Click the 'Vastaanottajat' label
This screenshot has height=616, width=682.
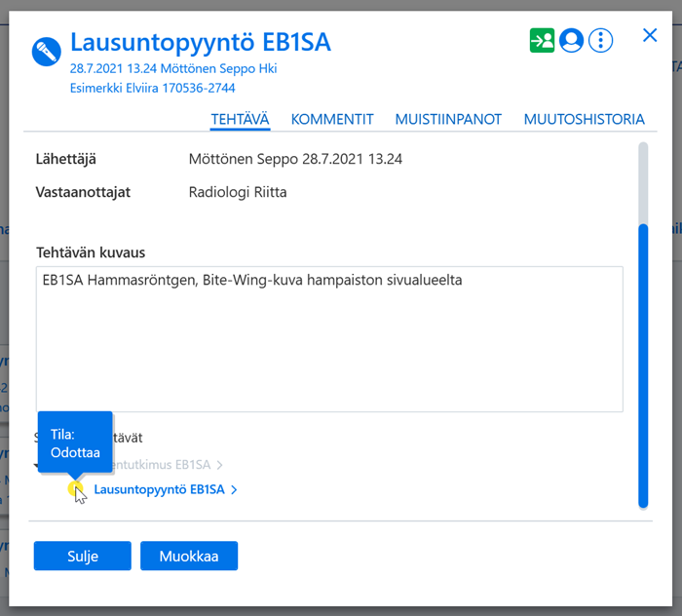pos(83,192)
